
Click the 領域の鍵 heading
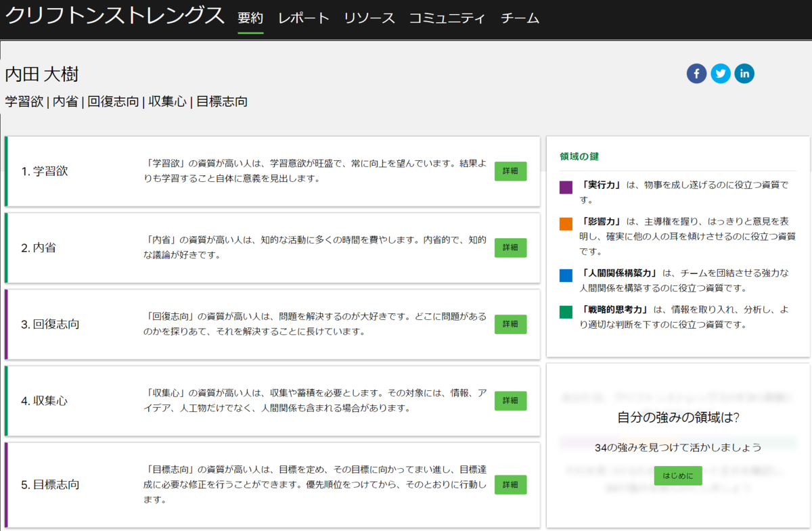tap(579, 156)
